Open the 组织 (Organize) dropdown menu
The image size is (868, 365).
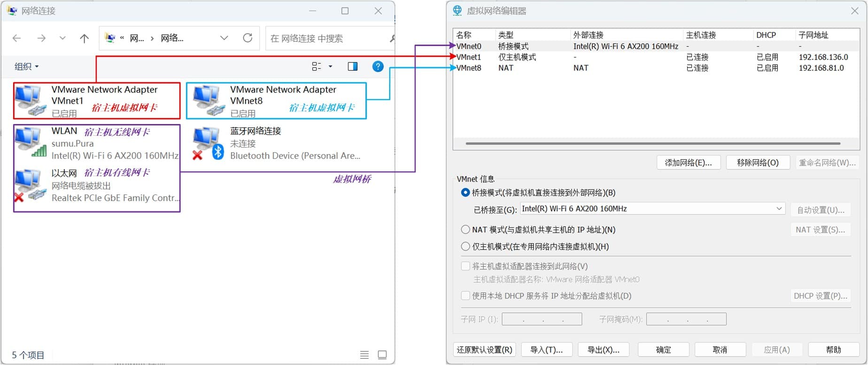[x=26, y=67]
